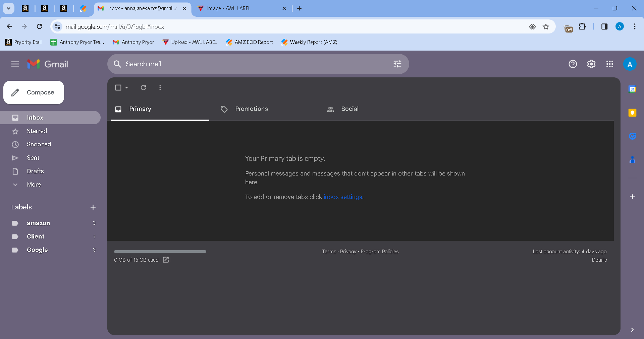Open Chrome profile avatar in toolbar
644x339 pixels.
tap(620, 26)
